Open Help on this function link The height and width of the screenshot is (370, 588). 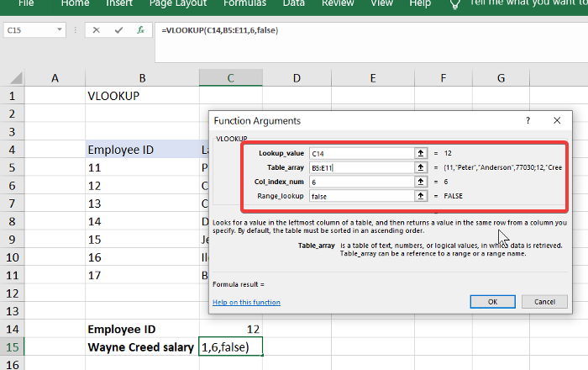click(246, 302)
